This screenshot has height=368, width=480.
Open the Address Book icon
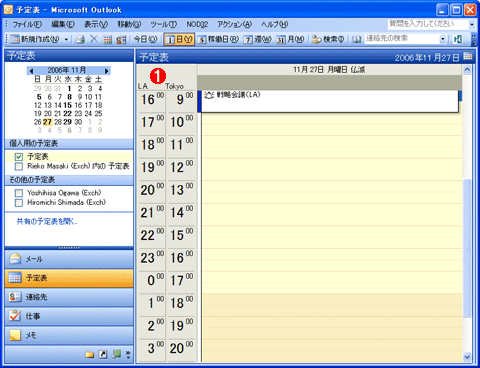(356, 39)
